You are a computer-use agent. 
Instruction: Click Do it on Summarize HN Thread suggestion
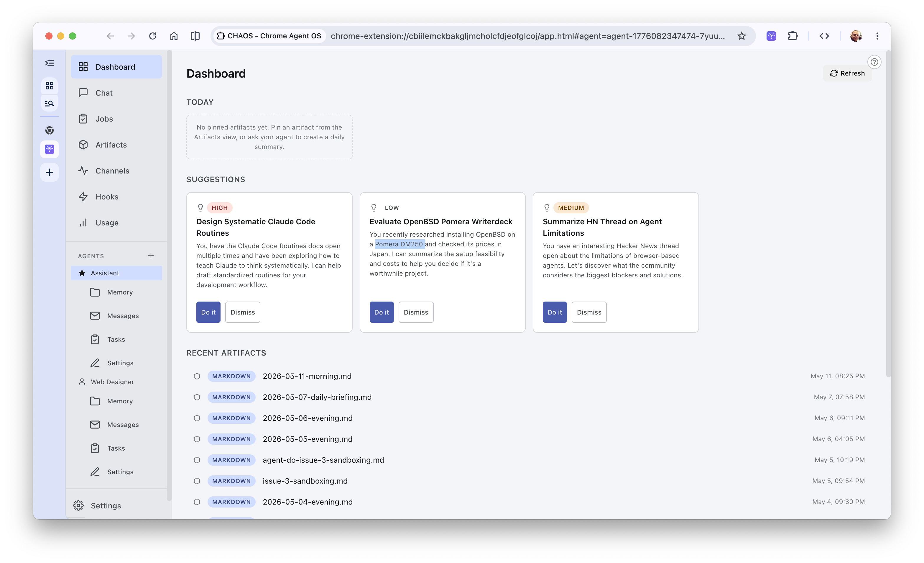[555, 312]
